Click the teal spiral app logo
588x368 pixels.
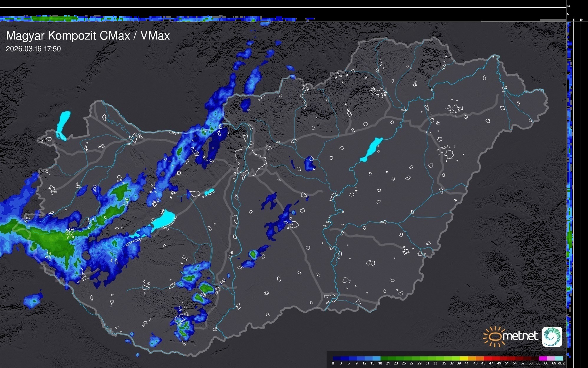point(552,336)
